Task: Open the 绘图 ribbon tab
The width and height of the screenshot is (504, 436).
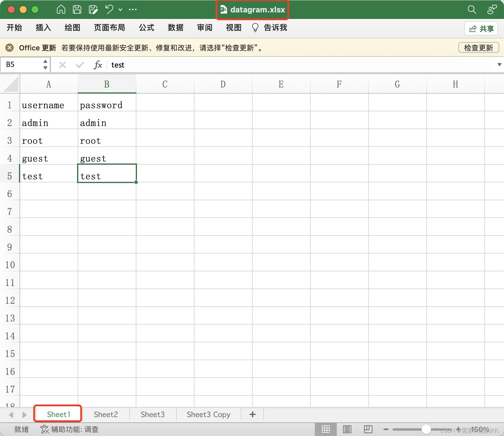Action: click(x=72, y=28)
